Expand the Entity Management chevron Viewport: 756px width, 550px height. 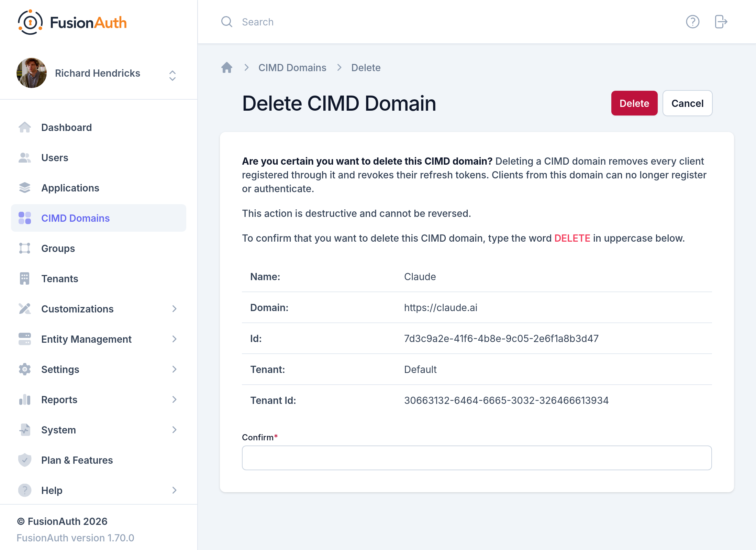(x=175, y=339)
